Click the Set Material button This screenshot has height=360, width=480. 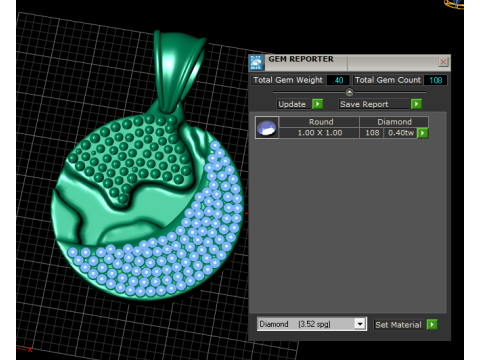[x=399, y=324]
